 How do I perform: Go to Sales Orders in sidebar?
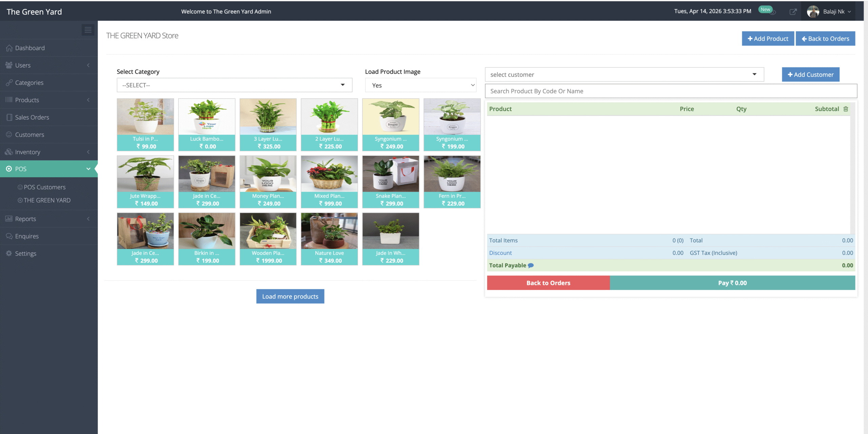click(x=32, y=117)
